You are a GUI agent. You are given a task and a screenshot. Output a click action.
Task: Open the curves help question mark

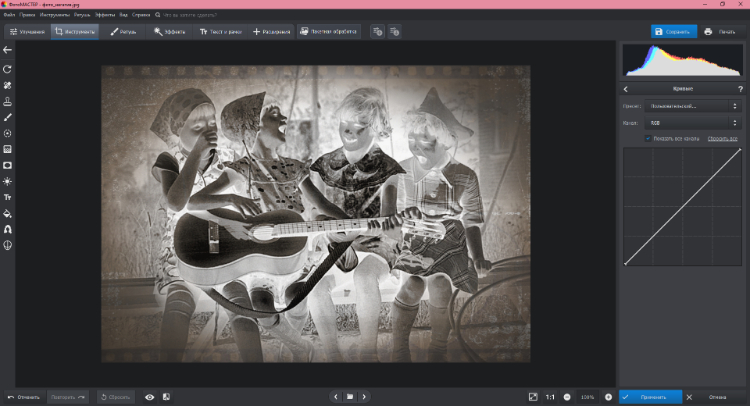[740, 89]
